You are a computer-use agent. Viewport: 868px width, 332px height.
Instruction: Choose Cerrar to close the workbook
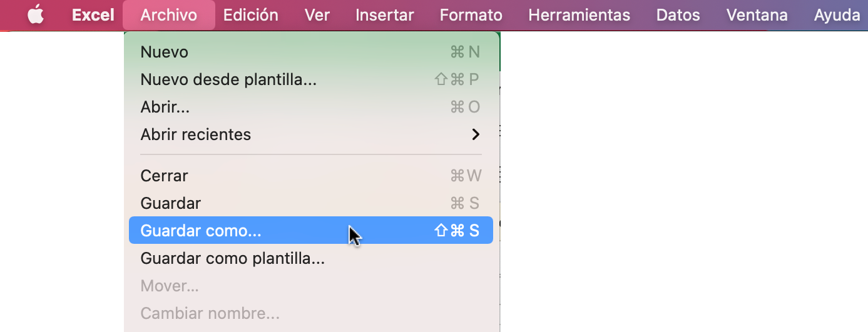pyautogui.click(x=164, y=176)
